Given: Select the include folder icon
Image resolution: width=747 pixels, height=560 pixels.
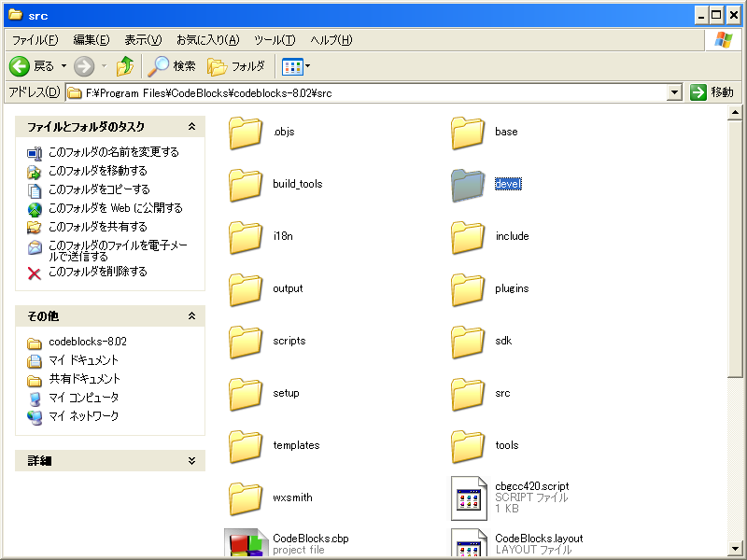Looking at the screenshot, I should [x=468, y=238].
